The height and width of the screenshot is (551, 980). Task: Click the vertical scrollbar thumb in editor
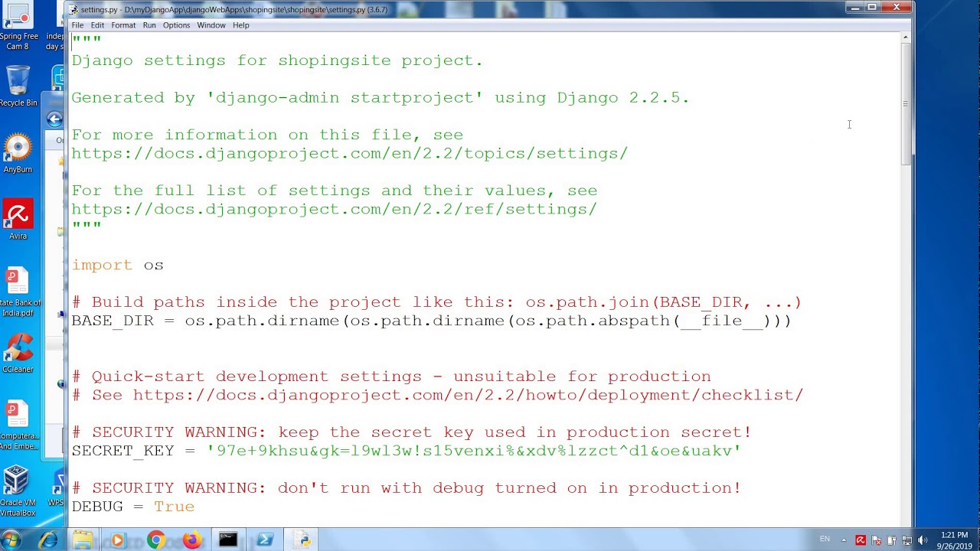point(906,103)
